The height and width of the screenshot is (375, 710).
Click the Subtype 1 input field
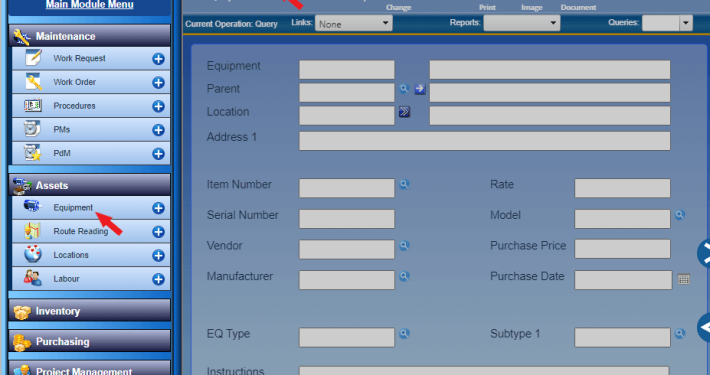[x=623, y=338]
